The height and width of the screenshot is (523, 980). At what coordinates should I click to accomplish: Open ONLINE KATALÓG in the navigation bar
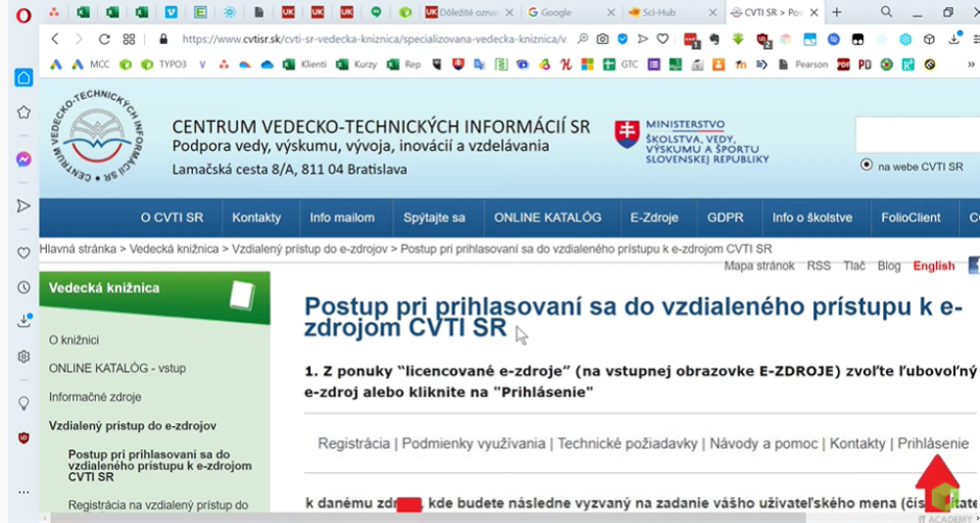(x=547, y=217)
